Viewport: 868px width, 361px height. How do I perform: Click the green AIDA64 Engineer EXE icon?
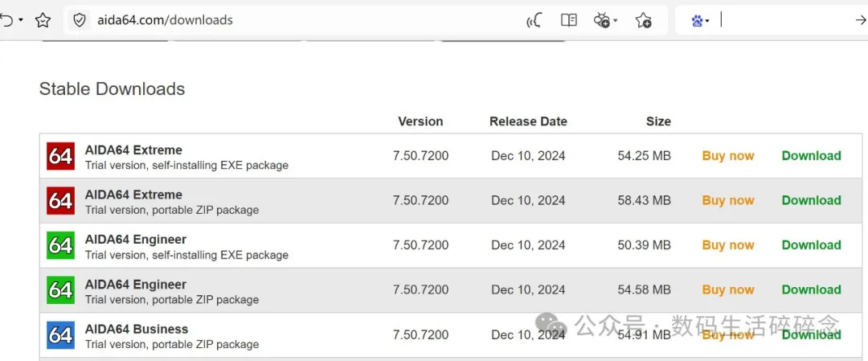click(59, 246)
